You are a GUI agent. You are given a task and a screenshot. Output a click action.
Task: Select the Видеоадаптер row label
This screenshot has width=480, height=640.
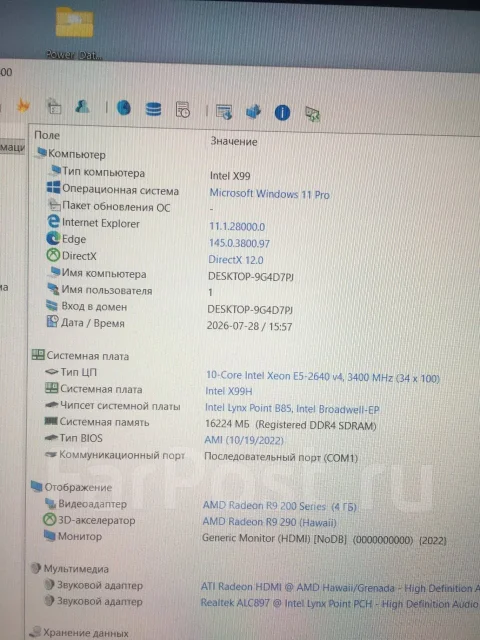pyautogui.click(x=92, y=504)
